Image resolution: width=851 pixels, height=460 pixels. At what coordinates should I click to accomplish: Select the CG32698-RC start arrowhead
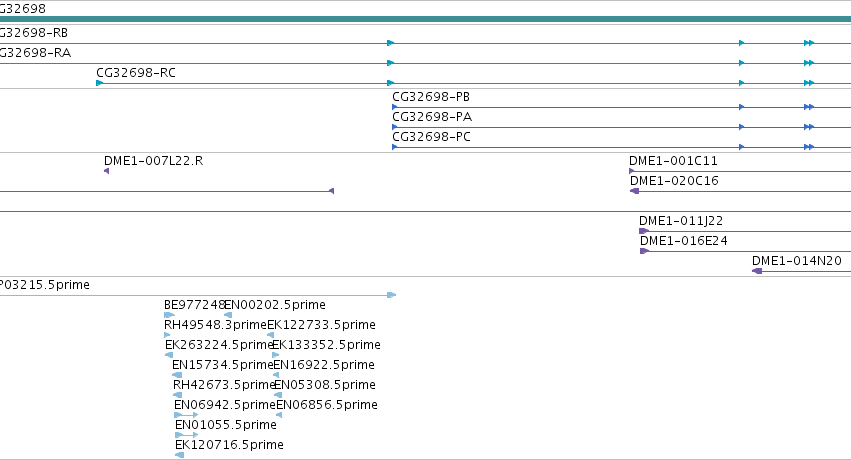tap(99, 83)
